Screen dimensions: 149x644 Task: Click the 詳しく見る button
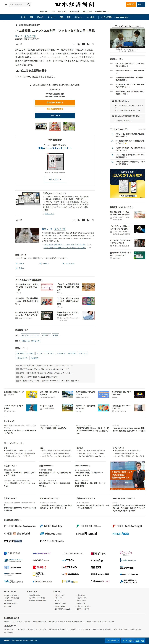click(x=55, y=179)
